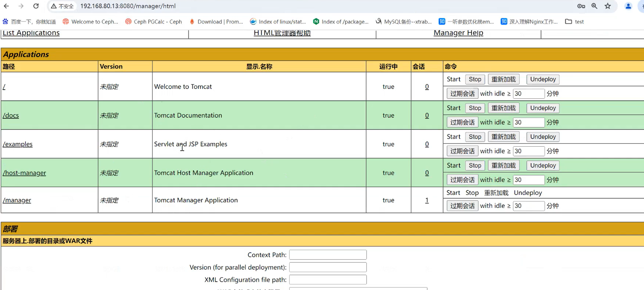Open the root / application path
The height and width of the screenshot is (290, 644).
[4, 87]
